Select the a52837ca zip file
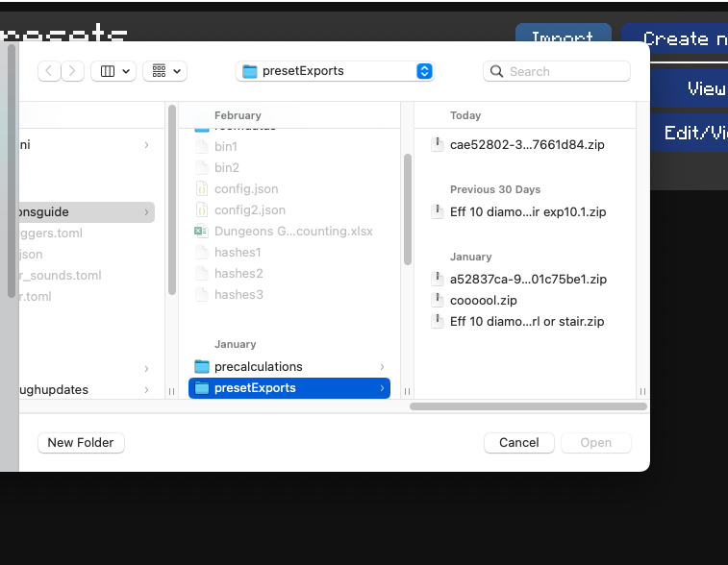Image resolution: width=728 pixels, height=565 pixels. [527, 280]
